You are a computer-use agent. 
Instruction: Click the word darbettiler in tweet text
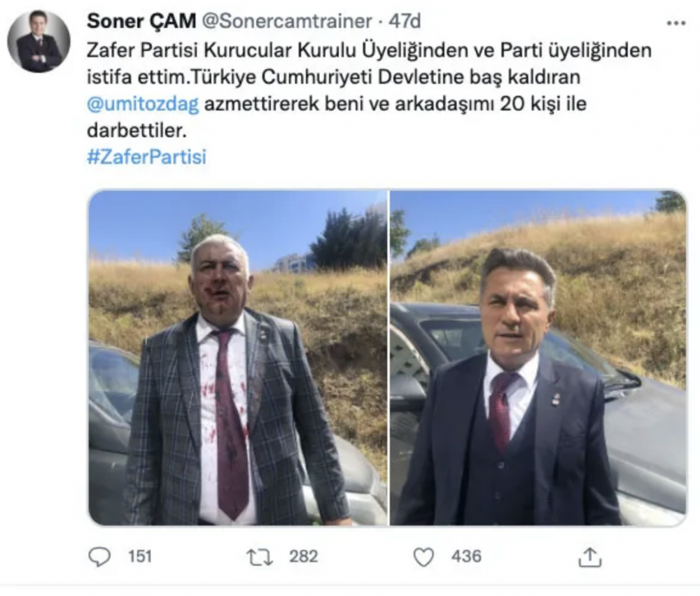[x=136, y=131]
